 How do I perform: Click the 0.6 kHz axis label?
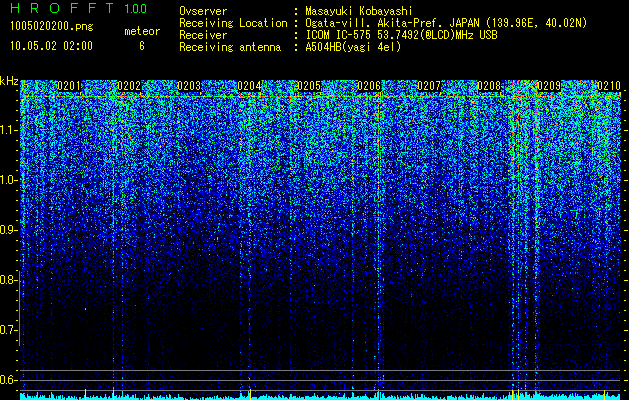(x=7, y=380)
